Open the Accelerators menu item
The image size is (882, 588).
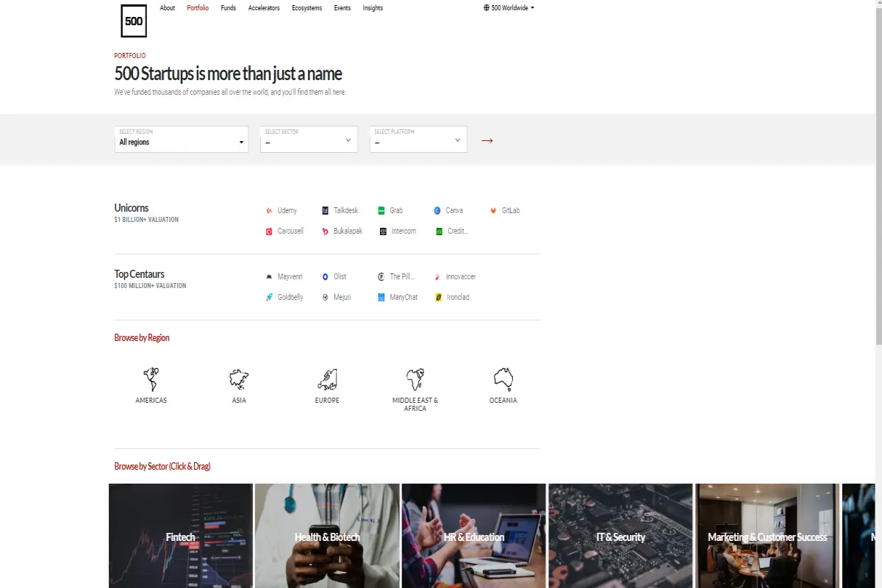point(264,8)
